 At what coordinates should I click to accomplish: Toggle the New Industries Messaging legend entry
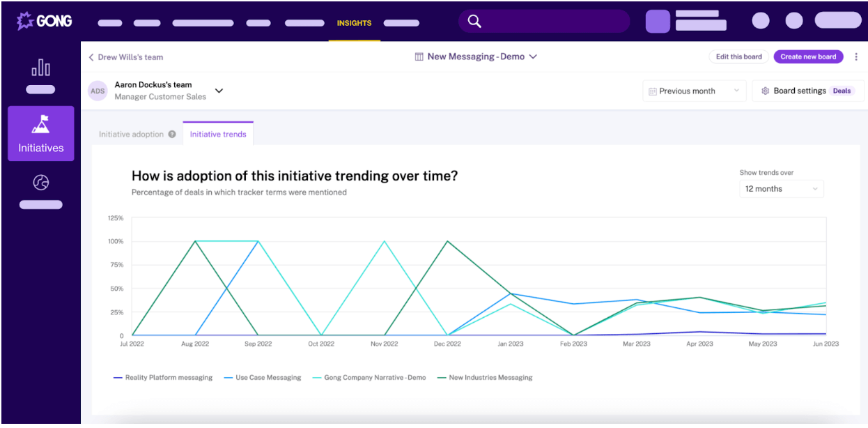click(x=485, y=378)
